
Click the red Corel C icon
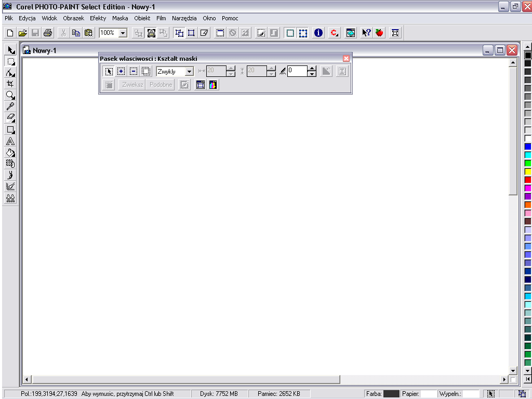click(334, 33)
